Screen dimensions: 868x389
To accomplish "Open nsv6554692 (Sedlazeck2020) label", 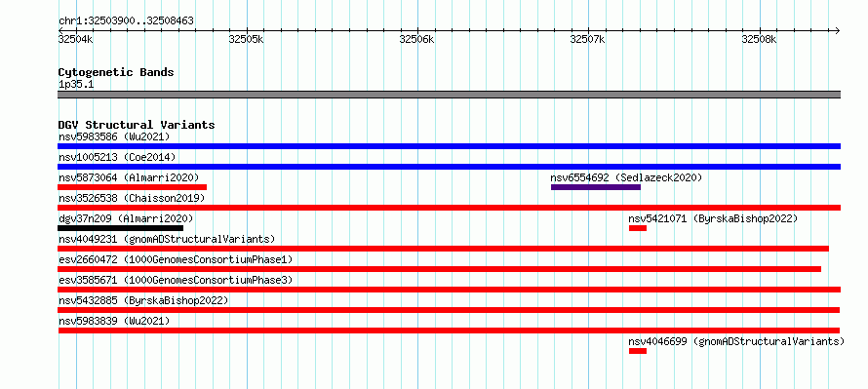I will point(626,177).
